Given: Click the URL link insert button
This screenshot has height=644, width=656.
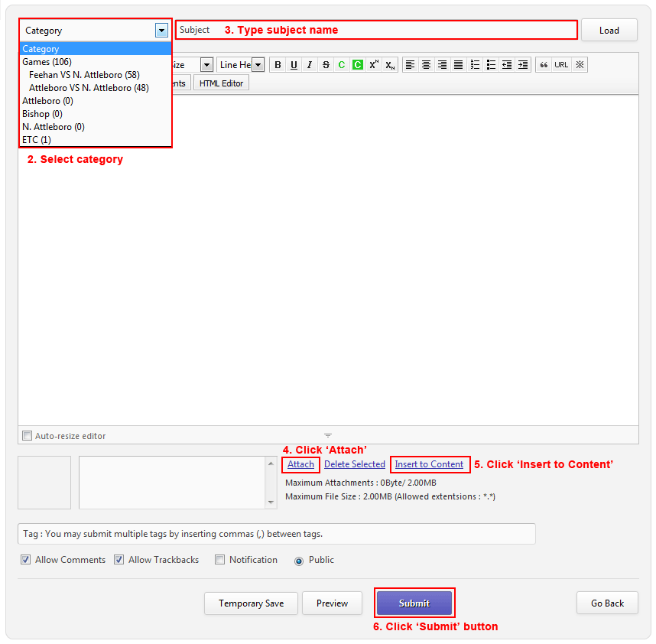Looking at the screenshot, I should (x=561, y=65).
